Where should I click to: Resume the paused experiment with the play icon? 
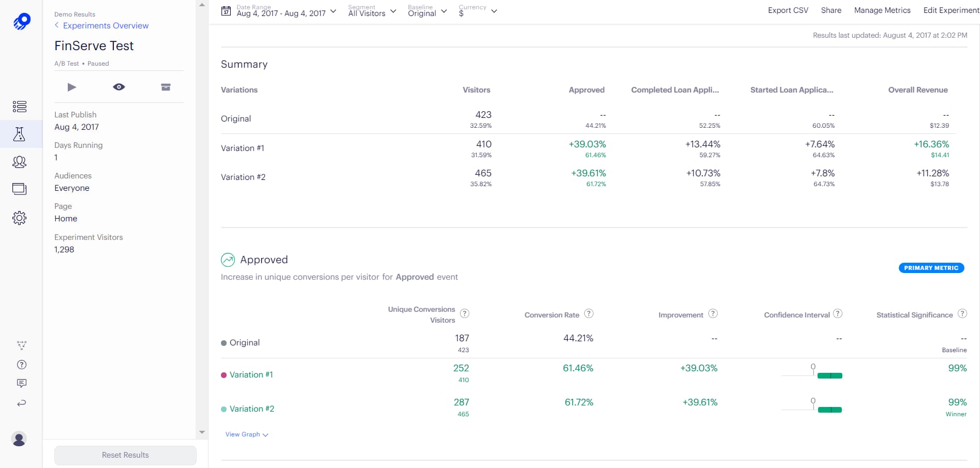click(72, 87)
